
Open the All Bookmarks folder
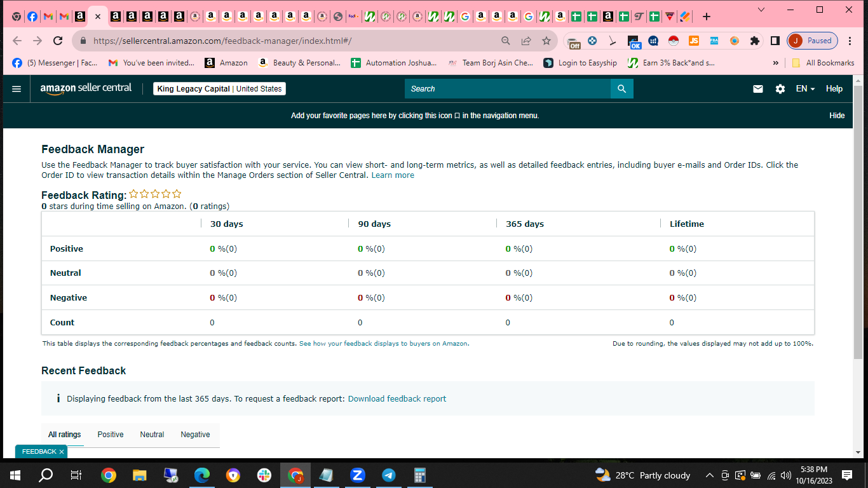823,63
